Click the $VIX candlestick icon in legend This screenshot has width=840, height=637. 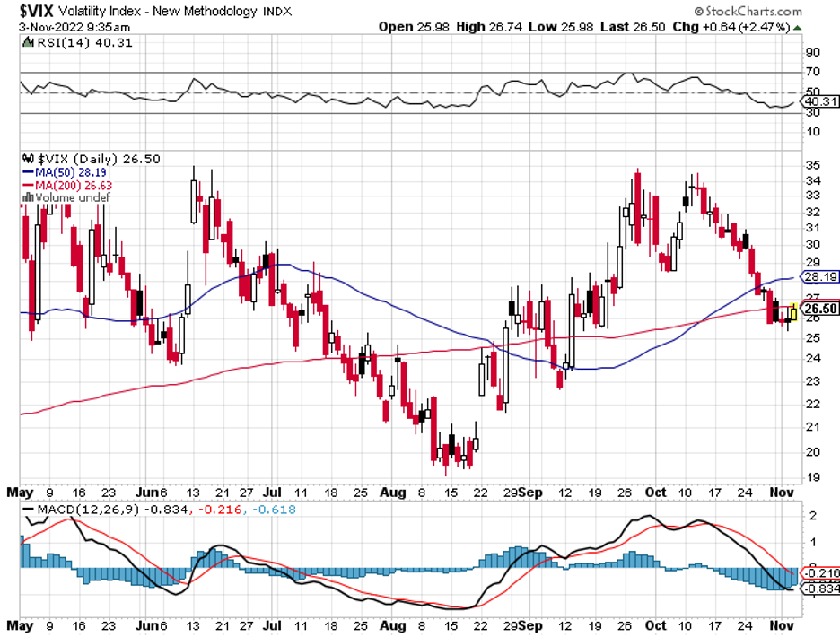tap(28, 159)
